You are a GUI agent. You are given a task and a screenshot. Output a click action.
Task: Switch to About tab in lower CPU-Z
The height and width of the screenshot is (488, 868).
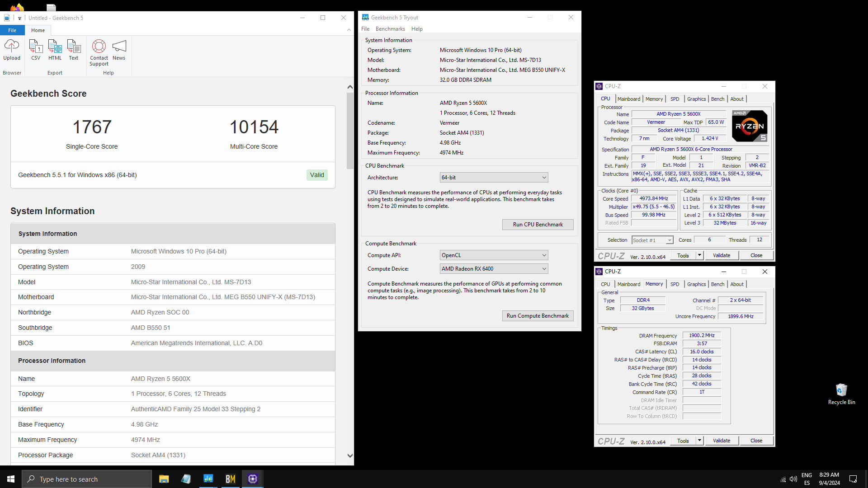pos(737,284)
